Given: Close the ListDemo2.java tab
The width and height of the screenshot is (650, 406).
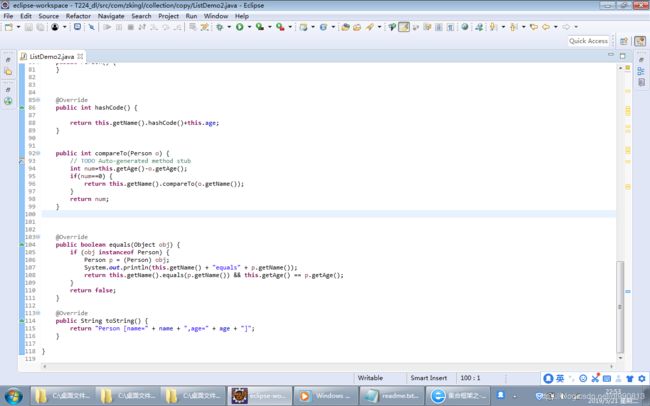Looking at the screenshot, I should [80, 56].
